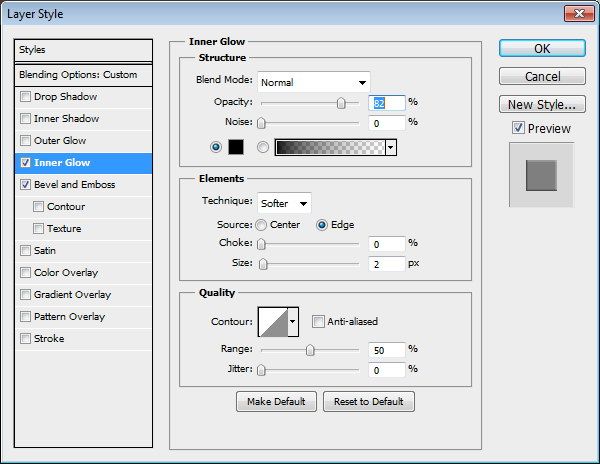This screenshot has width=600, height=464.
Task: Enable the Drop Shadow checkbox
Action: (25, 97)
